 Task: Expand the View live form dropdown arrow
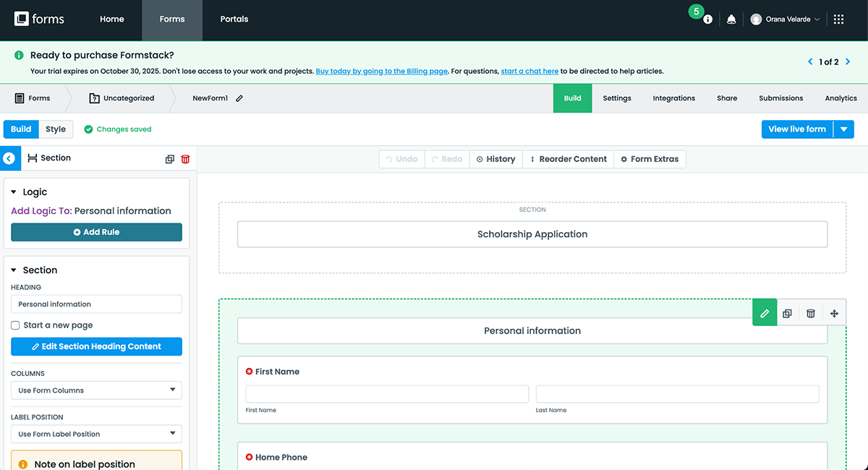pos(843,129)
